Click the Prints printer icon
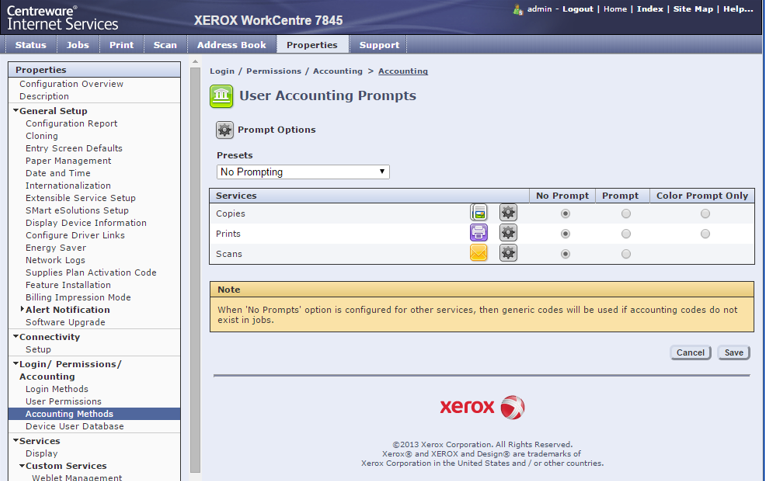The height and width of the screenshot is (481, 765). 479,233
